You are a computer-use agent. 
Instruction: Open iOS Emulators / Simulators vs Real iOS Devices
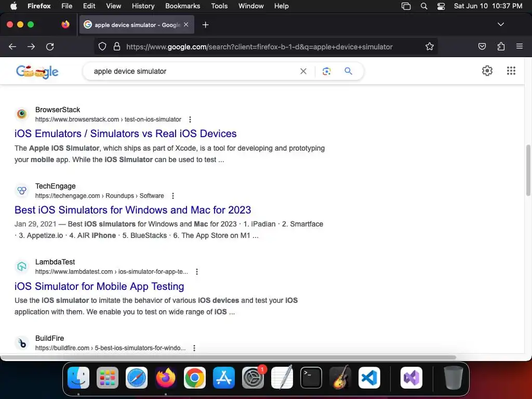(126, 134)
